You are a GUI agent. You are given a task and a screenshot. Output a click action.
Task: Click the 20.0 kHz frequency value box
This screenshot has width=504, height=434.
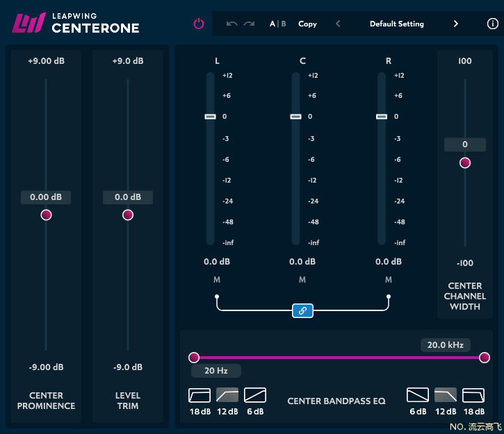coord(446,345)
